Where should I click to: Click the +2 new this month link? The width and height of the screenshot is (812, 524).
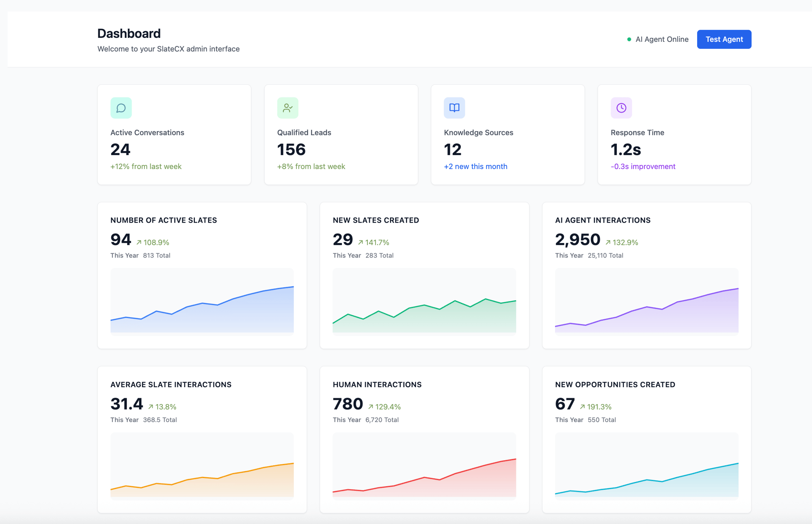pos(475,167)
